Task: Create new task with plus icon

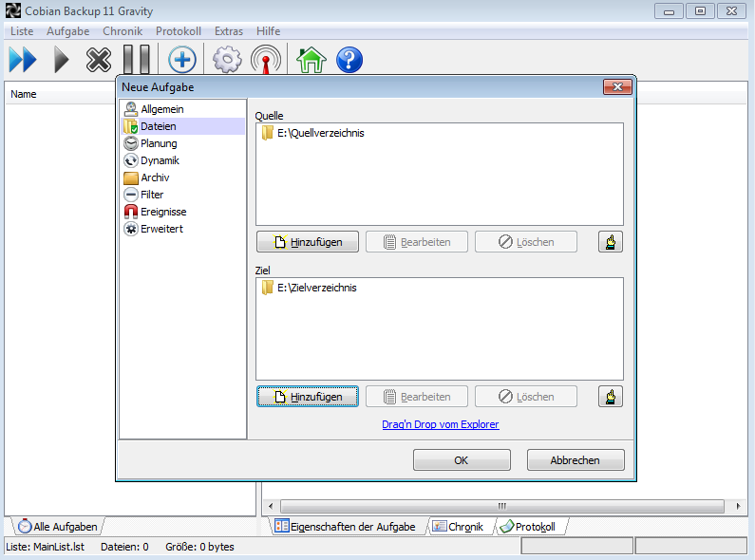Action: click(182, 60)
